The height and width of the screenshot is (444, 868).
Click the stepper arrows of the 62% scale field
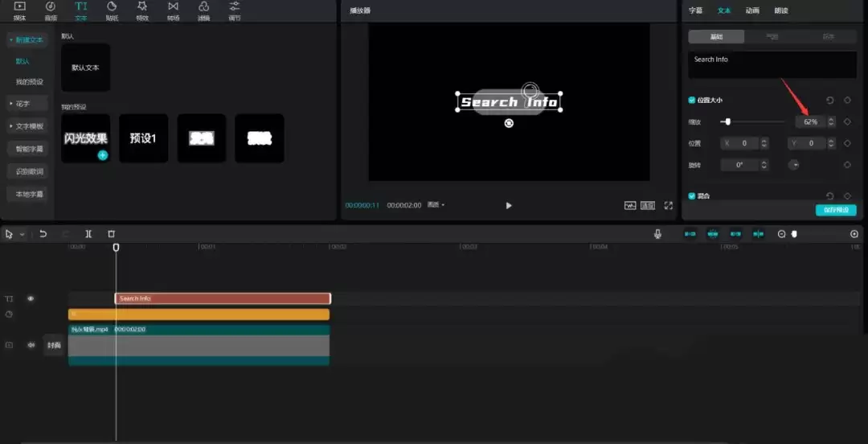pyautogui.click(x=831, y=122)
